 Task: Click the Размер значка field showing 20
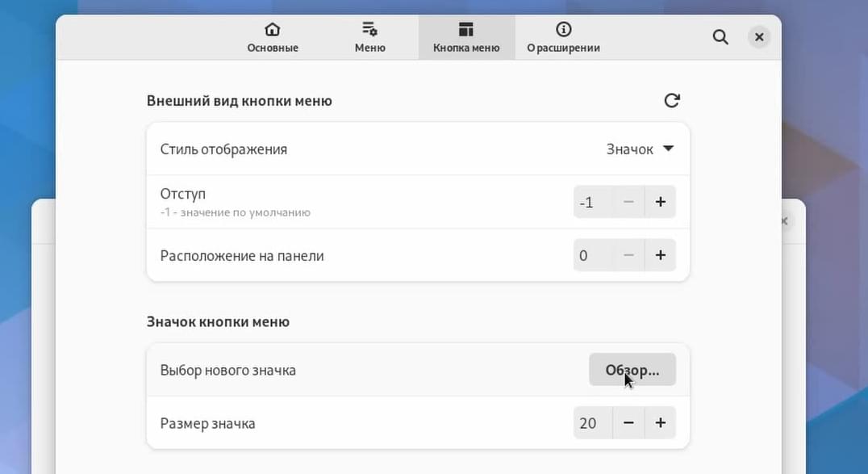coord(593,423)
